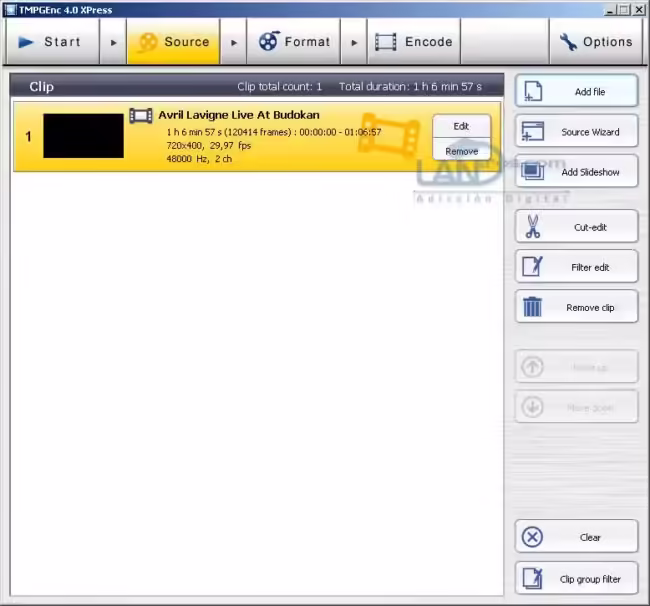650x606 pixels.
Task: Minimize the TMPGEnc window
Action: point(610,10)
